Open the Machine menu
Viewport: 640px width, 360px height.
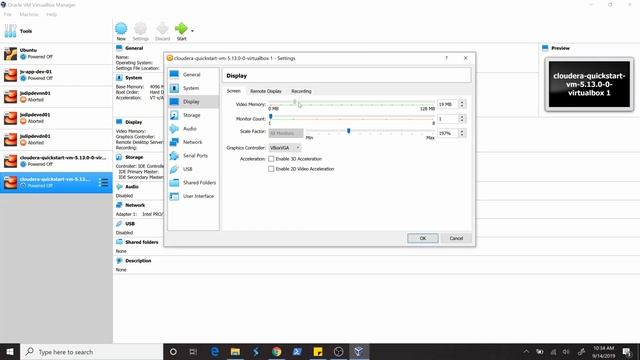tap(29, 14)
